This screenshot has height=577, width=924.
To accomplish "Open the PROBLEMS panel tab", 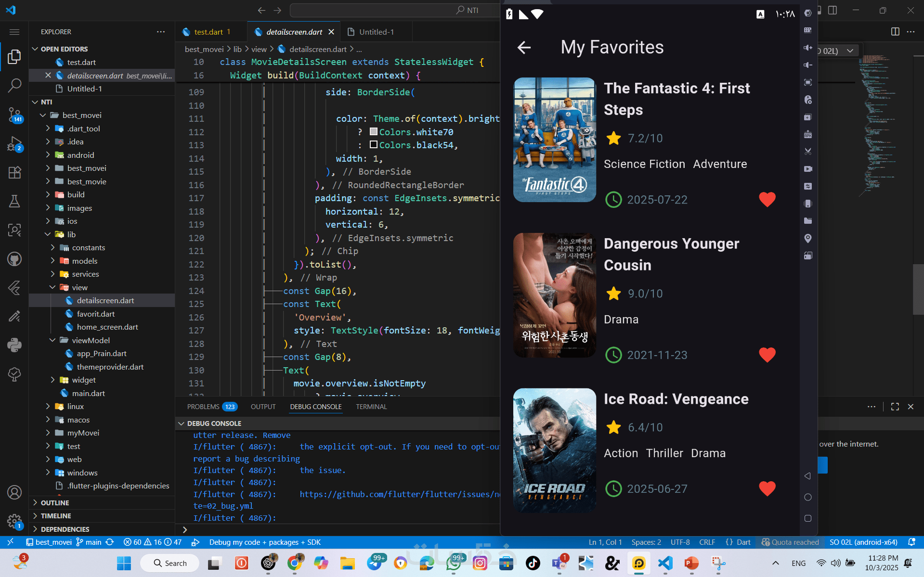I will pyautogui.click(x=212, y=407).
